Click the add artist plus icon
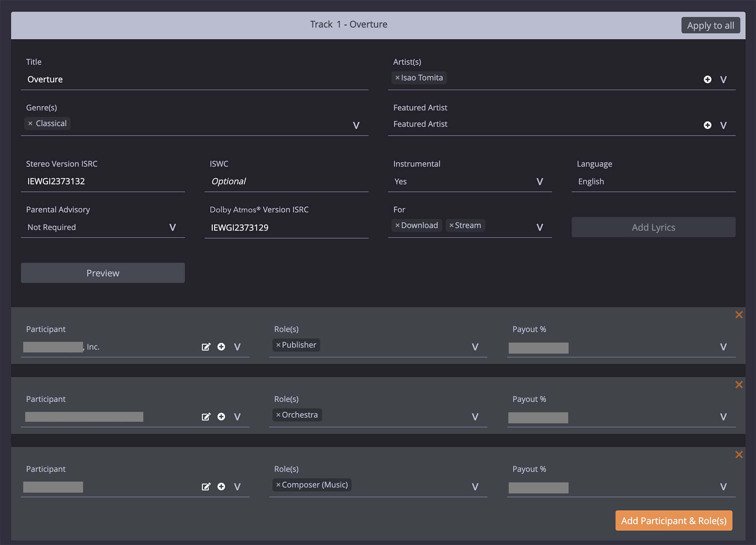This screenshot has width=756, height=545. click(707, 80)
